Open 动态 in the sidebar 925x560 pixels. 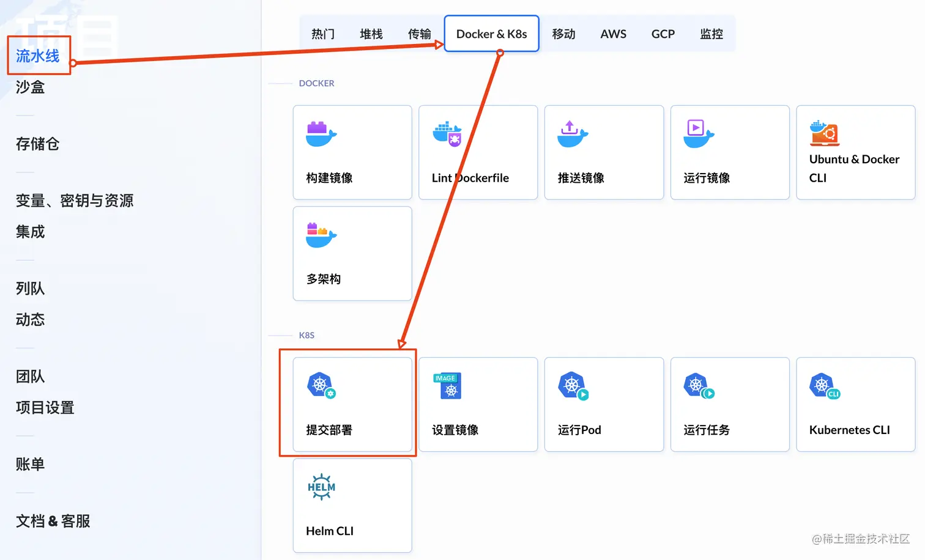[31, 319]
